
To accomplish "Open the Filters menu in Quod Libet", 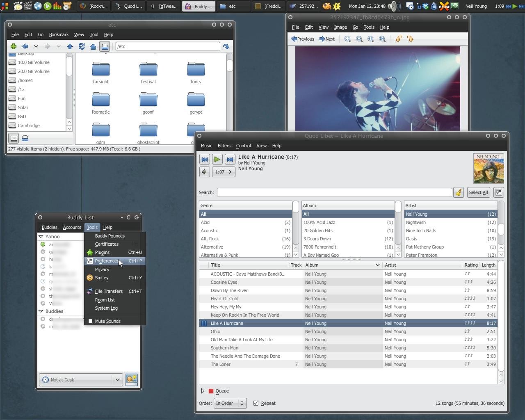I will coord(224,146).
